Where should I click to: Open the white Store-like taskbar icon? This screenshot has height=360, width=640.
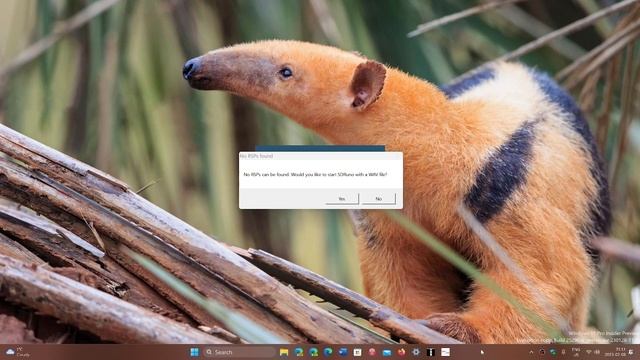pos(357,352)
